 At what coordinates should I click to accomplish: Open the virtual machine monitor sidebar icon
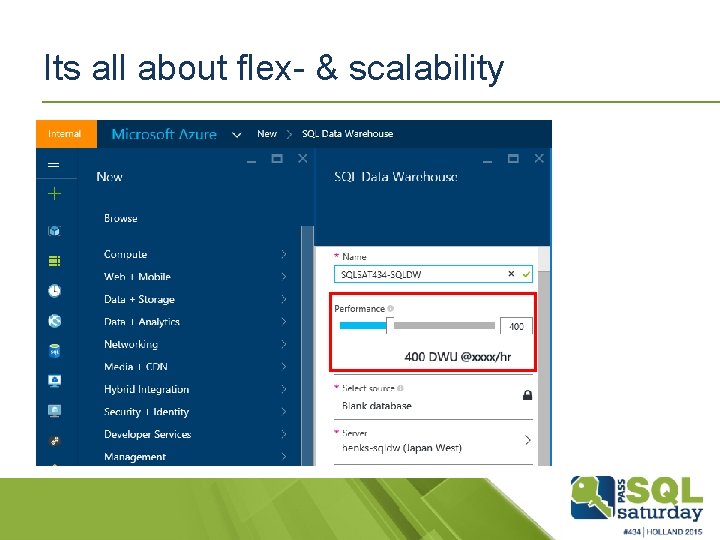[x=54, y=411]
